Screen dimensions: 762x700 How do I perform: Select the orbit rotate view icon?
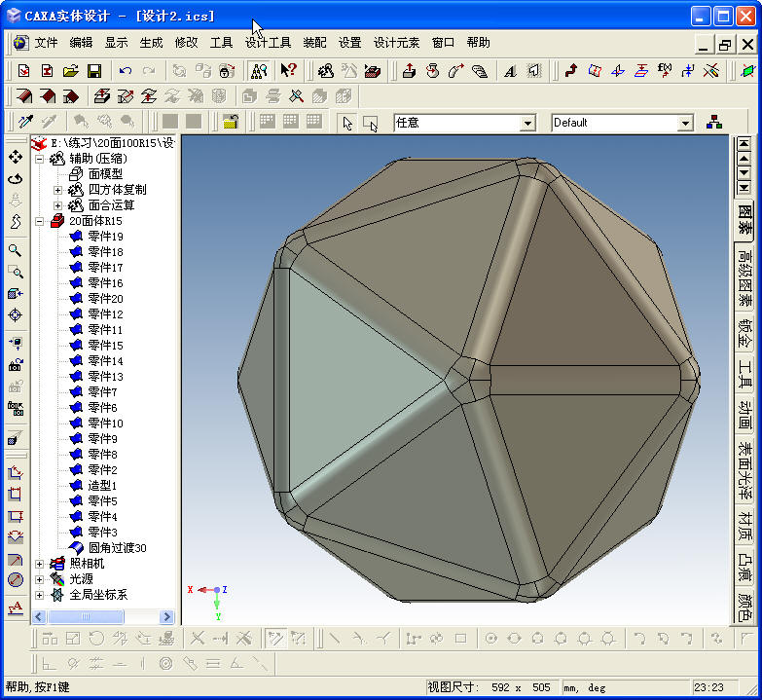click(15, 178)
